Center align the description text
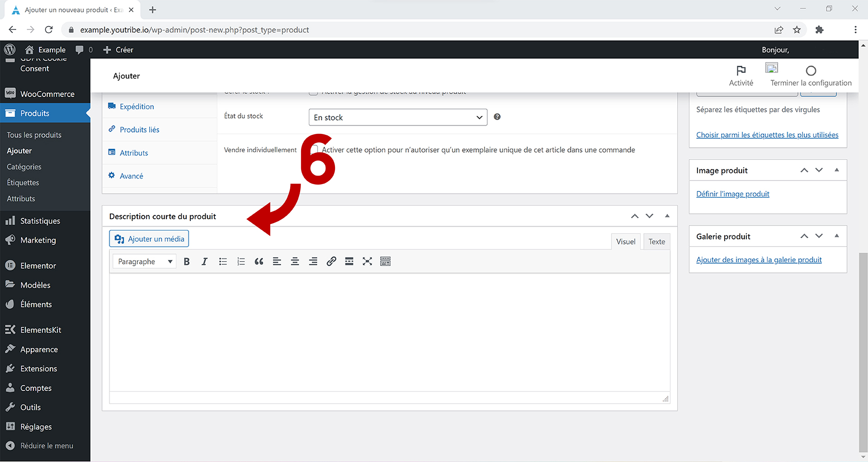The width and height of the screenshot is (868, 462). [x=295, y=262]
